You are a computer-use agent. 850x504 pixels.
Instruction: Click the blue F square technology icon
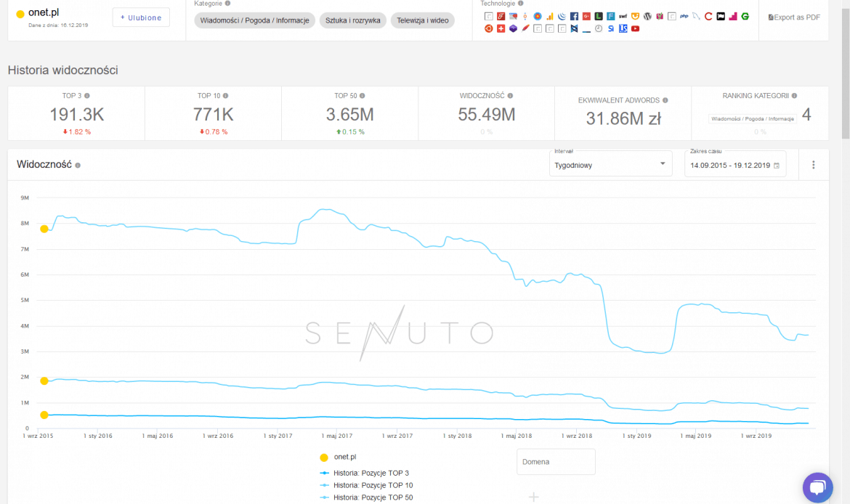(x=611, y=16)
